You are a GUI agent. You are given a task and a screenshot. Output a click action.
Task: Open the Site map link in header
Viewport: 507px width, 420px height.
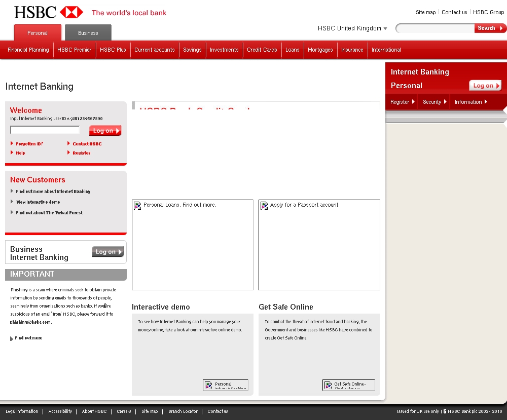(x=425, y=12)
